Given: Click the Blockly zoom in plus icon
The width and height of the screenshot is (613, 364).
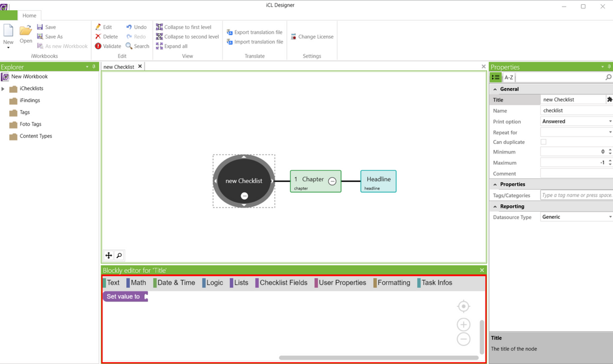Looking at the screenshot, I should [x=463, y=325].
